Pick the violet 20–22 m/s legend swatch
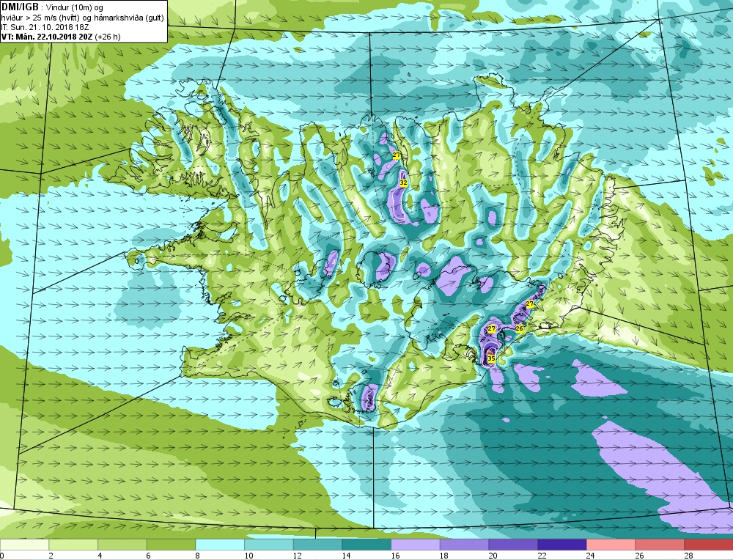The image size is (733, 560). point(513,545)
